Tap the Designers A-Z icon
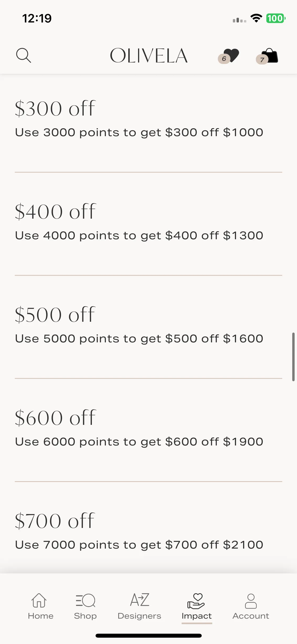The image size is (297, 644). pos(140,600)
